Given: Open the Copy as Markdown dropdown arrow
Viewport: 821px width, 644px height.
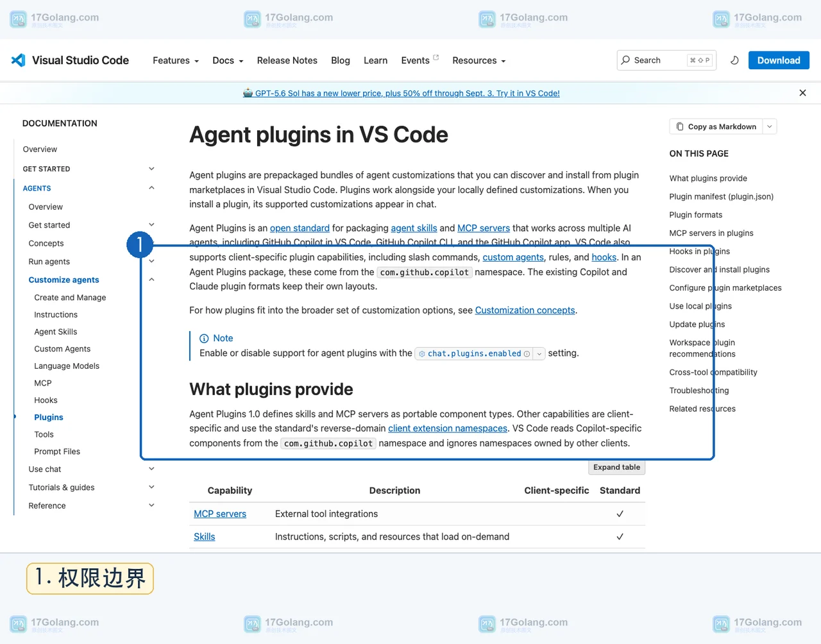Looking at the screenshot, I should click(770, 126).
